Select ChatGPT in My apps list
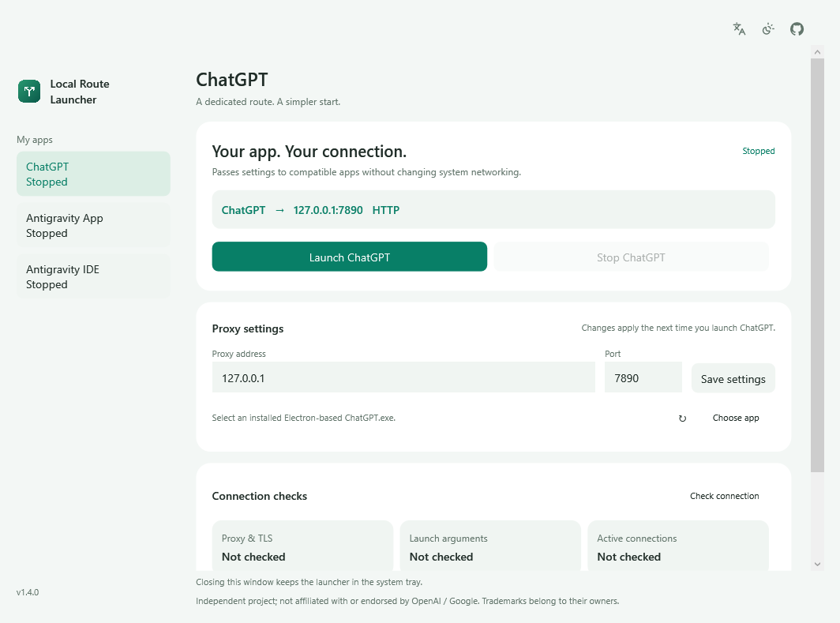Image resolution: width=840 pixels, height=623 pixels. pos(93,174)
